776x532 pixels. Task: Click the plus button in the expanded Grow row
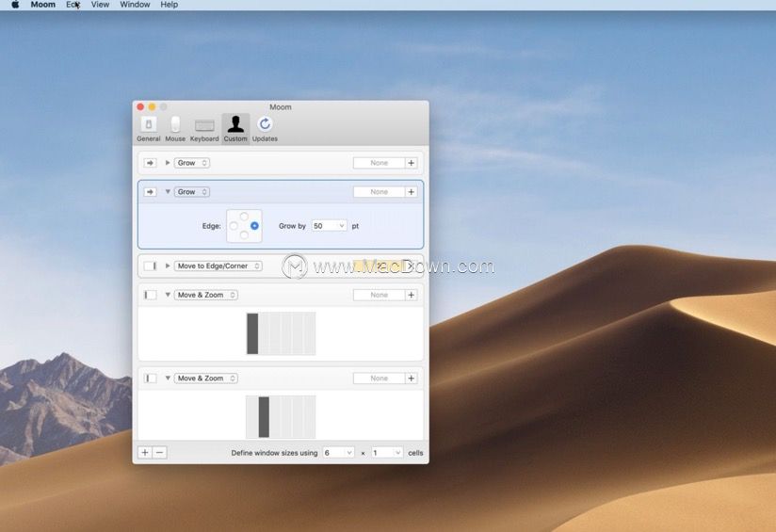click(412, 191)
